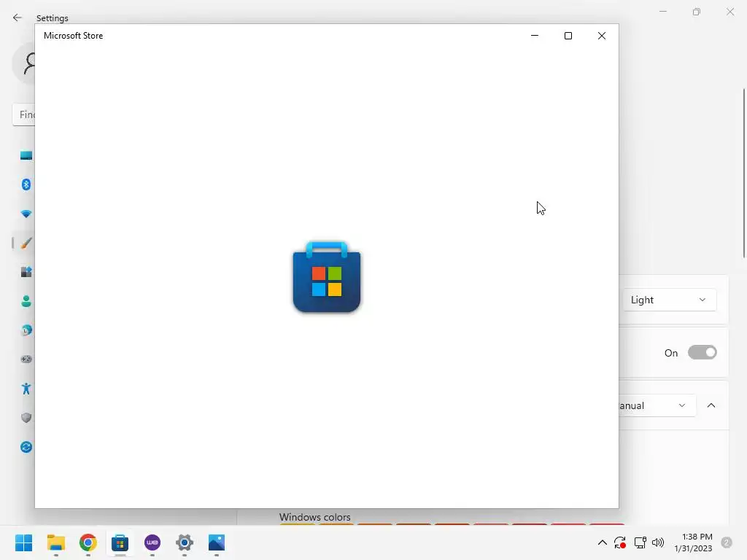Image resolution: width=747 pixels, height=560 pixels.
Task: Go back with the Settings back arrow
Action: tap(18, 17)
